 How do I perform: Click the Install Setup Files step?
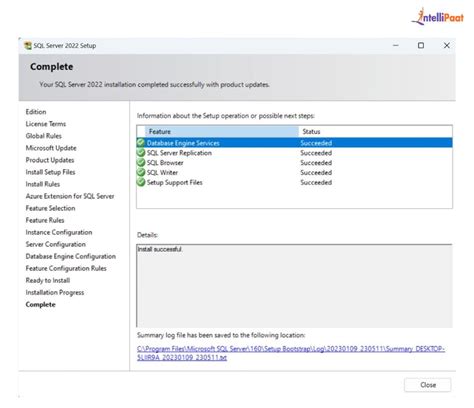[50, 172]
